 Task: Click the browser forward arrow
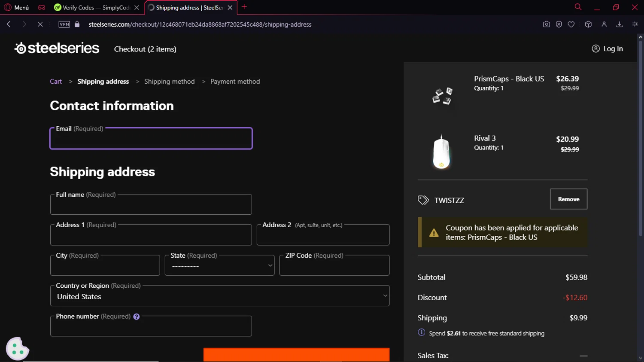click(x=24, y=24)
